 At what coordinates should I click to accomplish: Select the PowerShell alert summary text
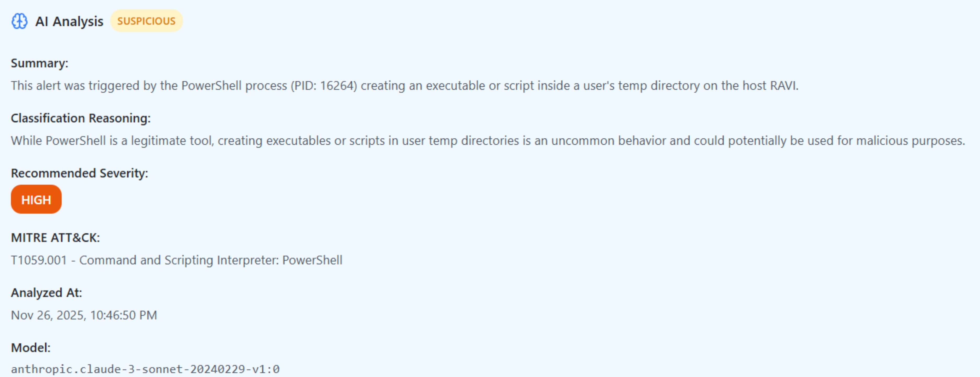tap(404, 86)
